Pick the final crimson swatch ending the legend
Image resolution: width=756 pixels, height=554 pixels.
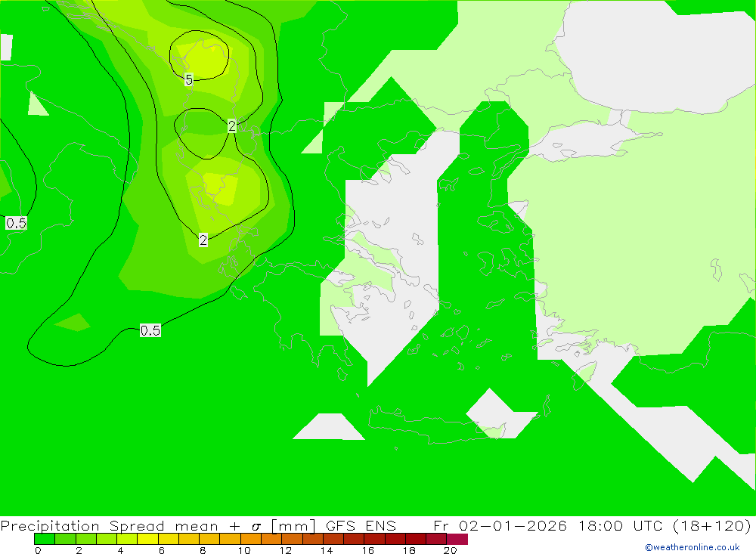[x=457, y=539]
